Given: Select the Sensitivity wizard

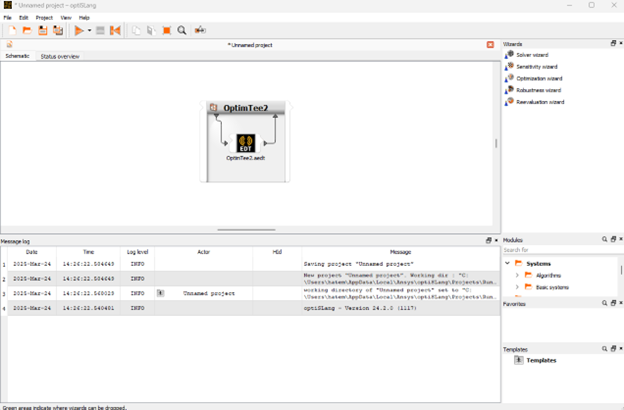Looking at the screenshot, I should coord(537,66).
